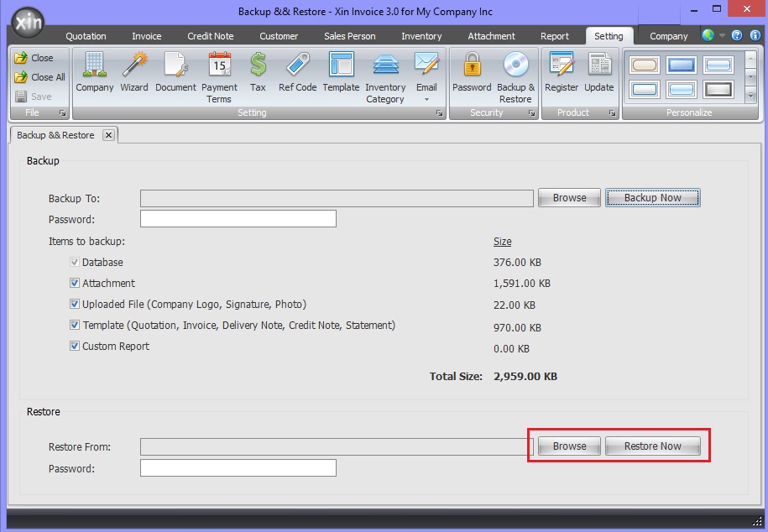The height and width of the screenshot is (532, 768).
Task: Open the Company setting icon
Action: pyautogui.click(x=95, y=72)
